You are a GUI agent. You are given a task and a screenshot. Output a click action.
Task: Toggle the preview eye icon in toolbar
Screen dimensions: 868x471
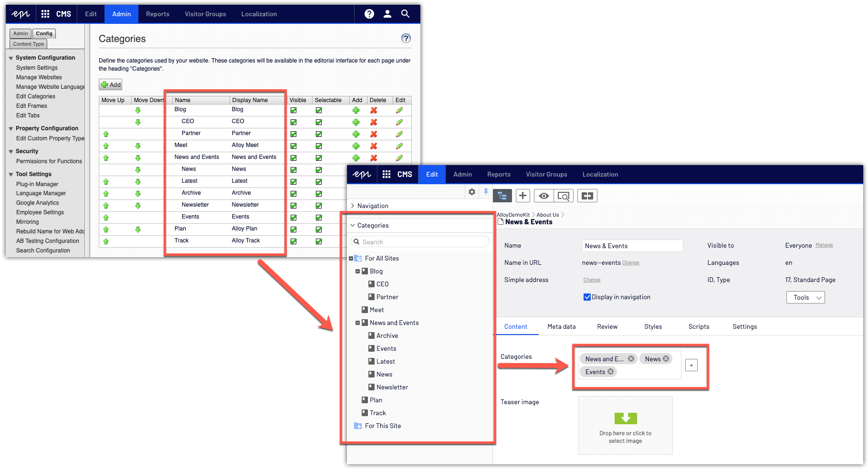pyautogui.click(x=544, y=196)
